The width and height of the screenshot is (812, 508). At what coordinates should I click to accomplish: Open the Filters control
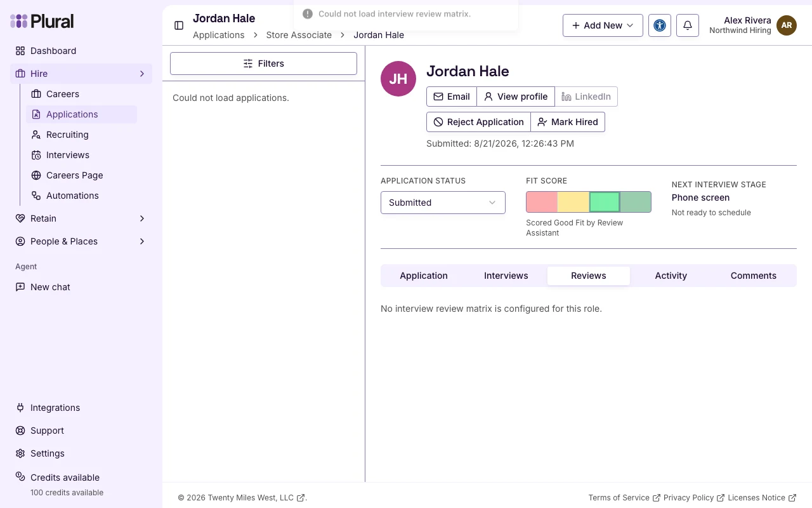click(263, 63)
